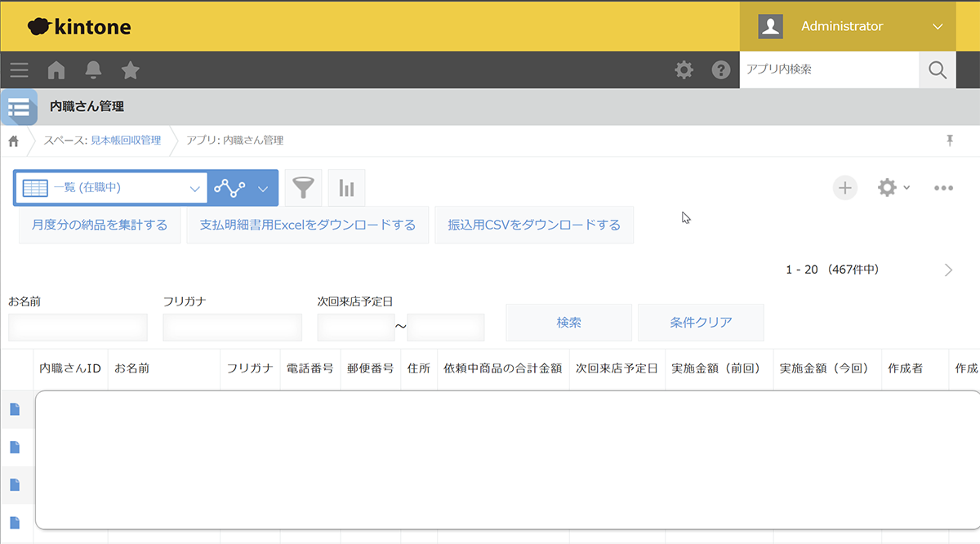Click 振込用CSVをダウンロードする button
Image resolution: width=980 pixels, height=544 pixels.
534,225
